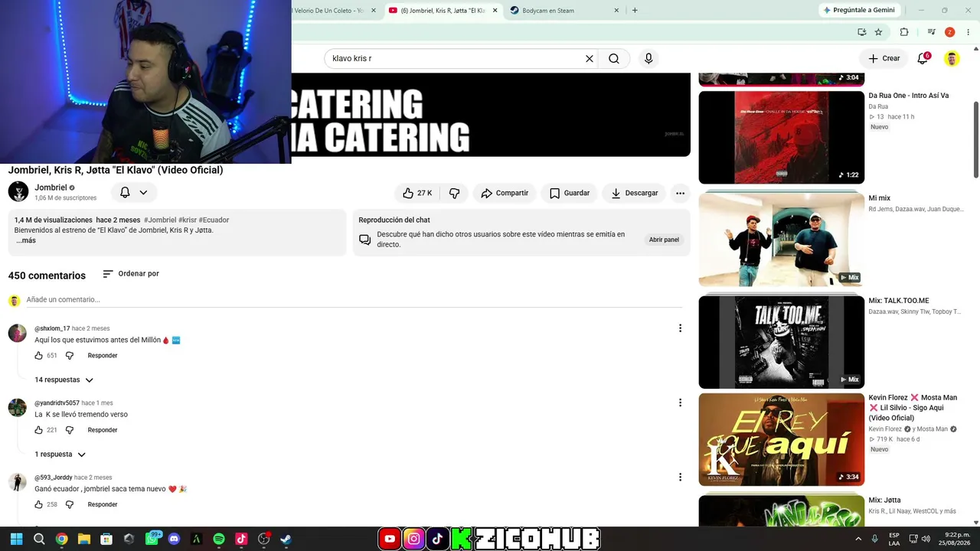Image resolution: width=980 pixels, height=551 pixels.
Task: Open YouTube notifications bell
Action: coord(923,58)
